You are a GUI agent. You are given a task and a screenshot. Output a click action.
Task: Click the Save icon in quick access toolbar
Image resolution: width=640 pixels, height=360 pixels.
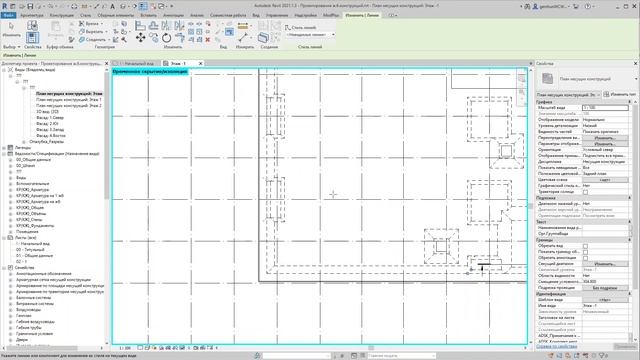click(30, 6)
